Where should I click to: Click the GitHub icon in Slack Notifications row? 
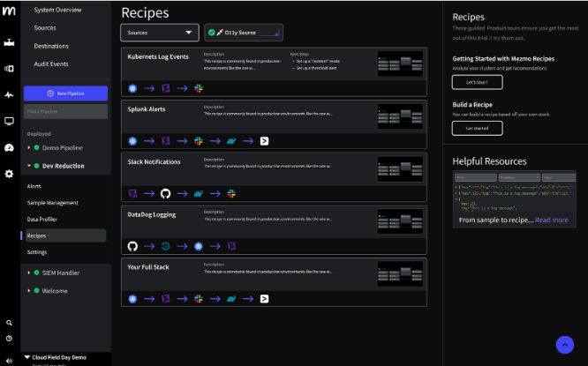(x=165, y=193)
